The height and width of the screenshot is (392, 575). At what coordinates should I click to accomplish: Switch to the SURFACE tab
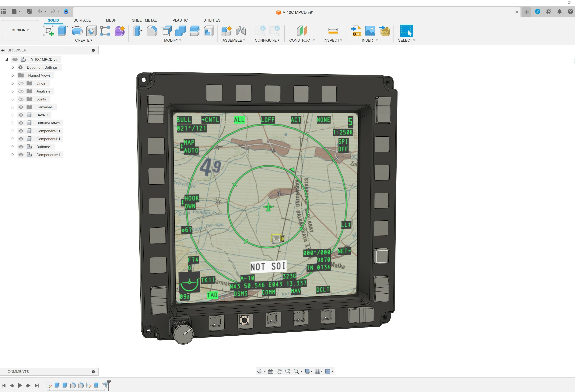pyautogui.click(x=82, y=20)
